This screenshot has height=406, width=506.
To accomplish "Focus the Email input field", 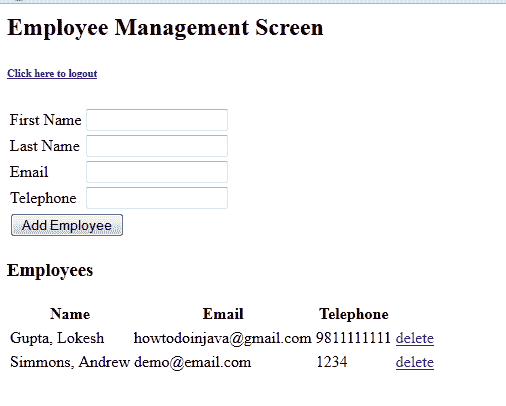I will tap(157, 172).
